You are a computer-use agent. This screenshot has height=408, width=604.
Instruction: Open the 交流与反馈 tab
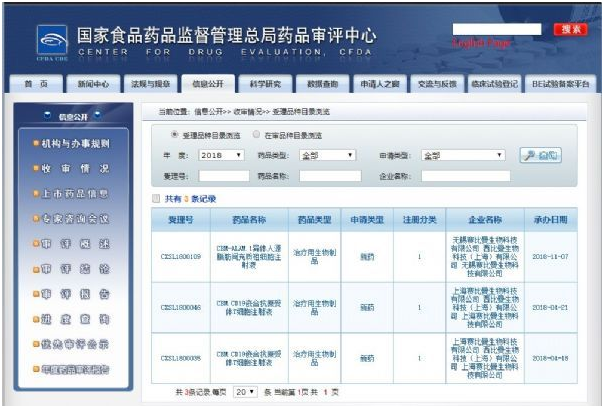point(437,84)
